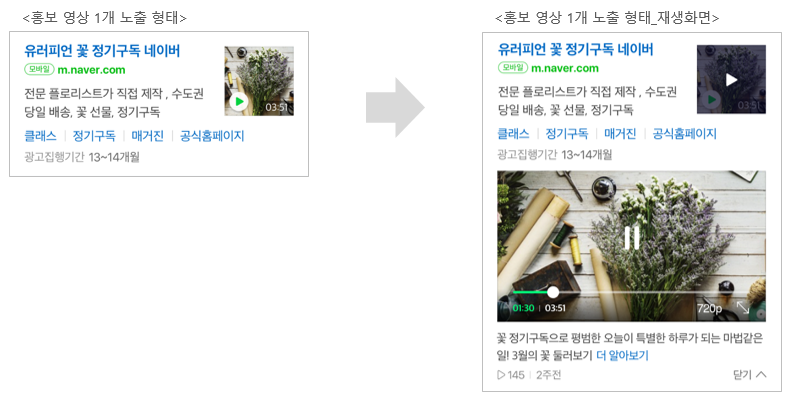Play video from green play icon on left thumbnail
This screenshot has height=404, width=794.
click(239, 102)
